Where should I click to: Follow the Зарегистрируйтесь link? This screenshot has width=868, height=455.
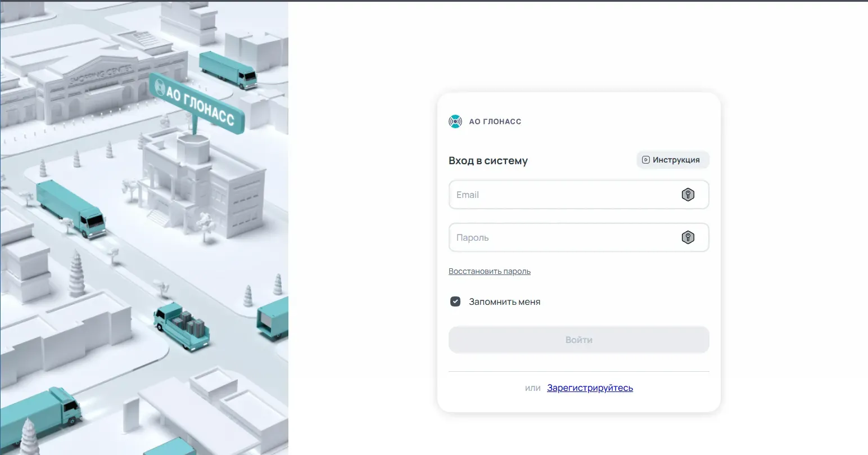click(590, 388)
